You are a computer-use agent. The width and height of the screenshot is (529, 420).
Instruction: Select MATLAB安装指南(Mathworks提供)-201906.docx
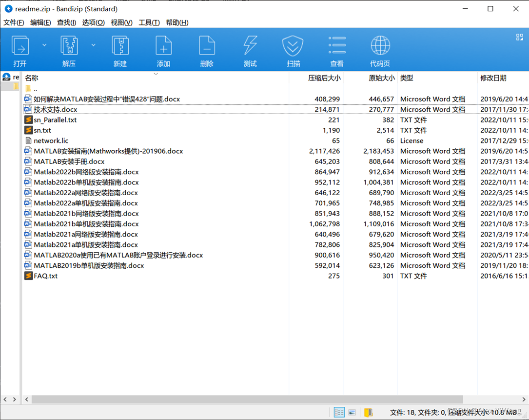[108, 151]
